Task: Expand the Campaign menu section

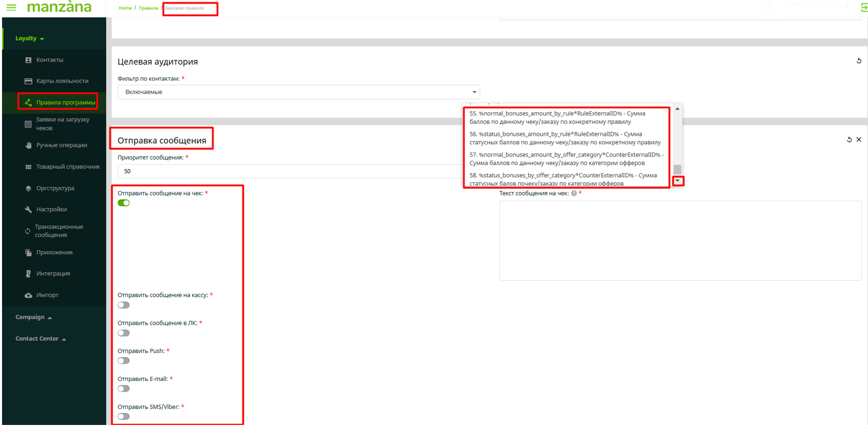Action: [x=33, y=318]
